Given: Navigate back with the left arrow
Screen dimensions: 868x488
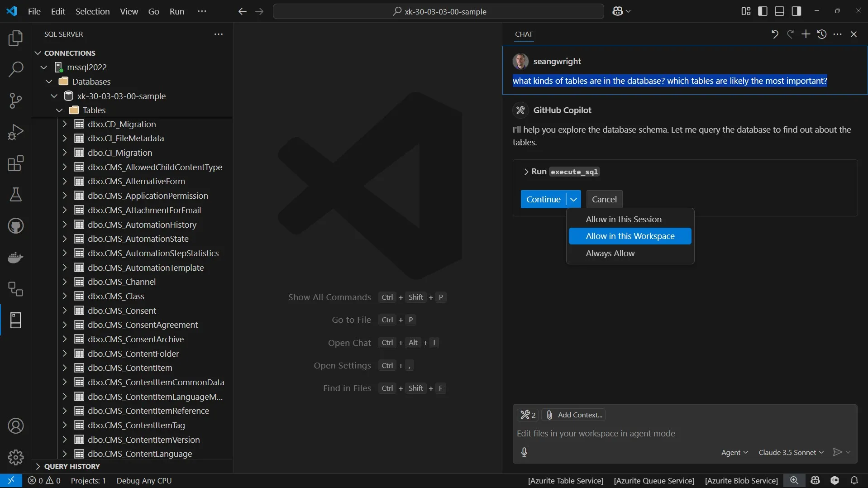Looking at the screenshot, I should click(x=243, y=11).
